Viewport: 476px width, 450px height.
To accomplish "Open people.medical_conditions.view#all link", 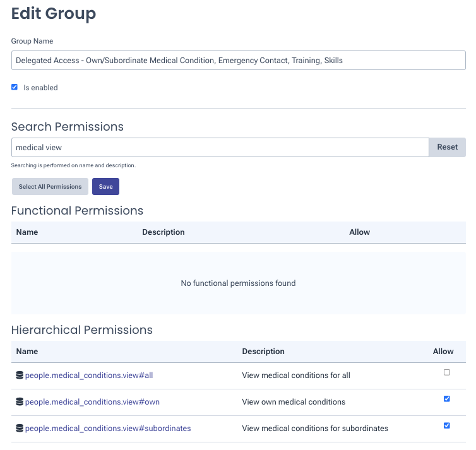I will [89, 376].
